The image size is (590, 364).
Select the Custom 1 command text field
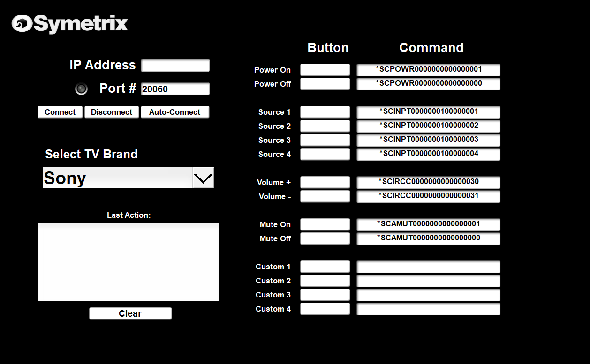point(428,267)
